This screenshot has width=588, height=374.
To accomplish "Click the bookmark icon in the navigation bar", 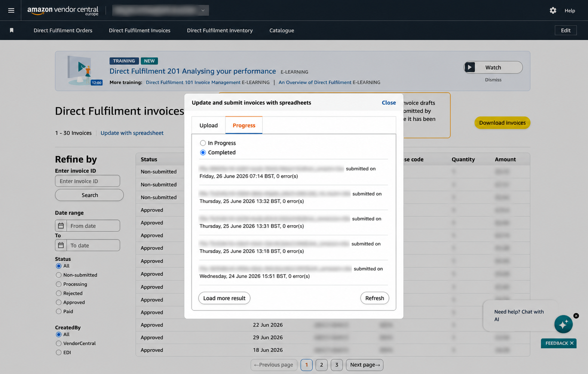I will pyautogui.click(x=12, y=30).
